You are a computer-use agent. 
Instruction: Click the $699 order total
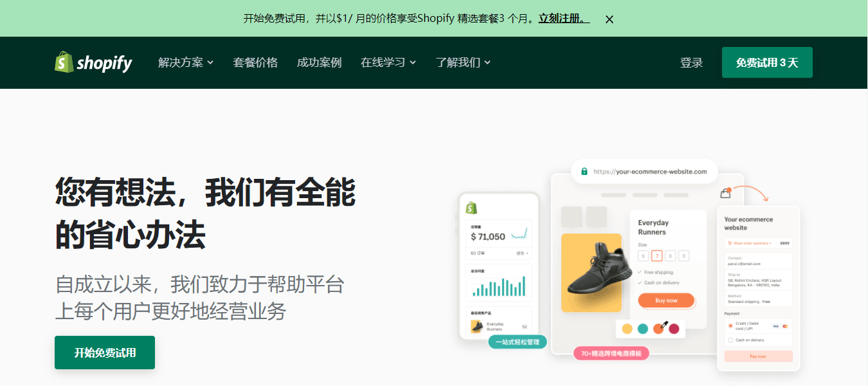point(784,243)
